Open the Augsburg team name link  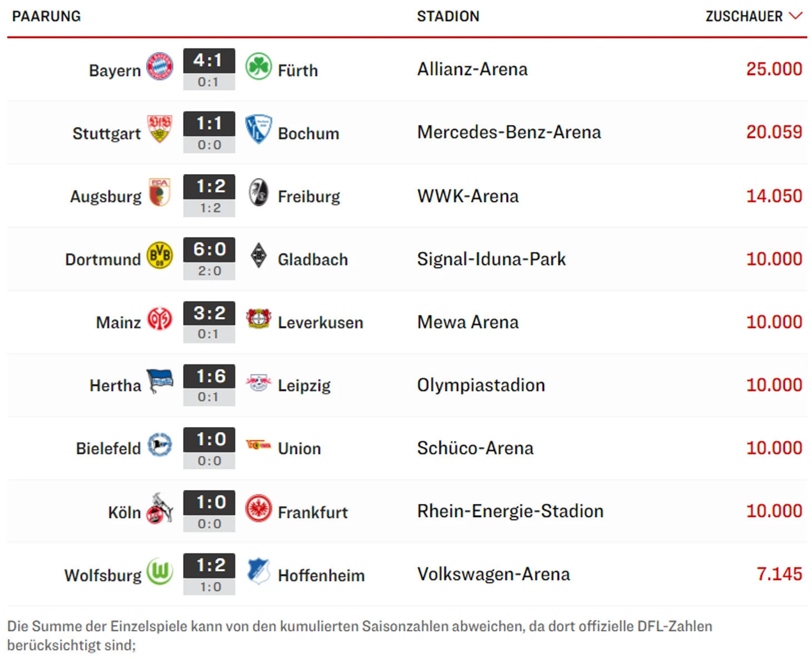click(x=106, y=197)
